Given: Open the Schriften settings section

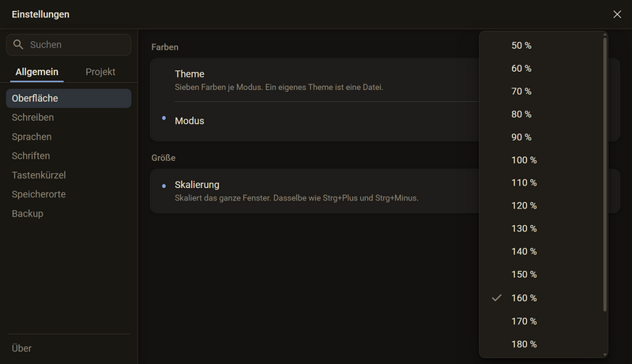Looking at the screenshot, I should coord(69,156).
